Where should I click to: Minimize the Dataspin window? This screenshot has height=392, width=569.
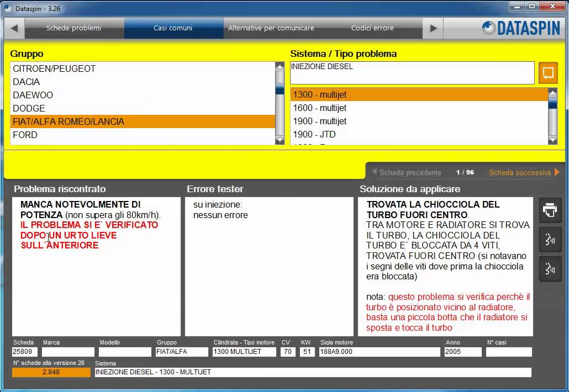517,6
